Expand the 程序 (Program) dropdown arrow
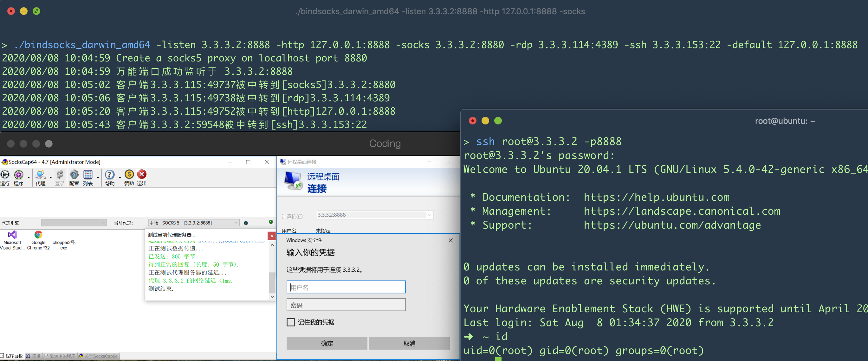Screen dimensions: 868x361 29,177
